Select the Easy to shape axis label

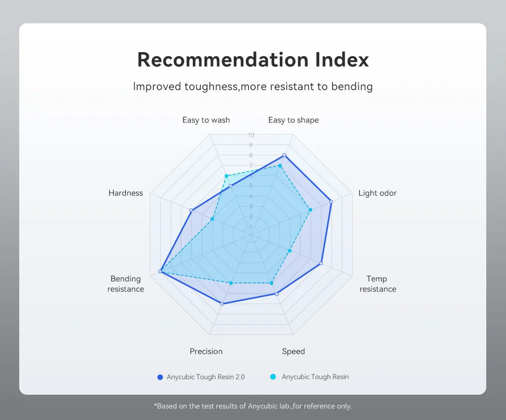pos(293,120)
